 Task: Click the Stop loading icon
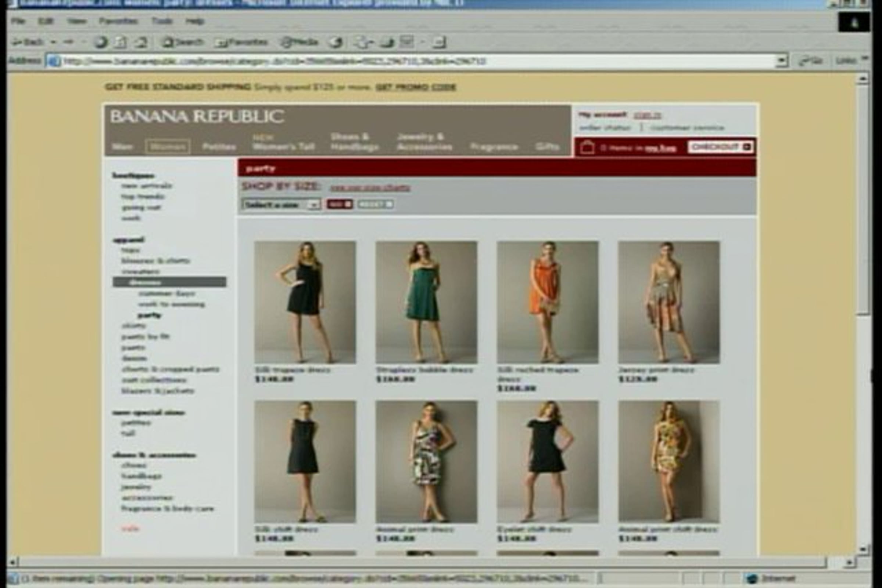pos(101,42)
